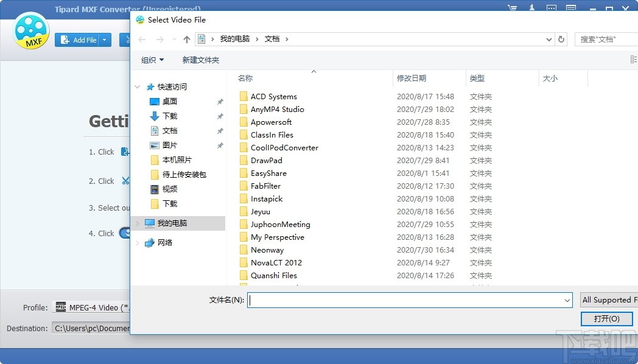Click the 文档 breadcrumb segment
This screenshot has height=364, width=638.
pyautogui.click(x=272, y=39)
